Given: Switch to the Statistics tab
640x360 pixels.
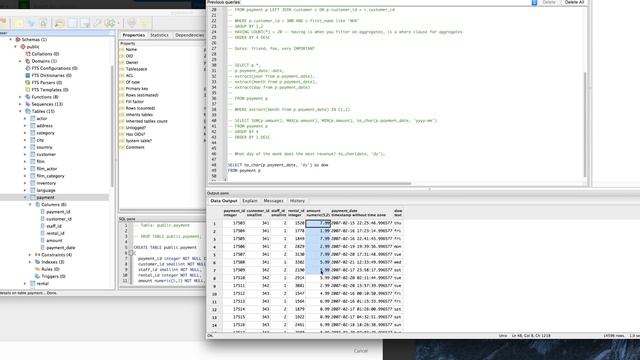Looking at the screenshot, I should pos(159,35).
